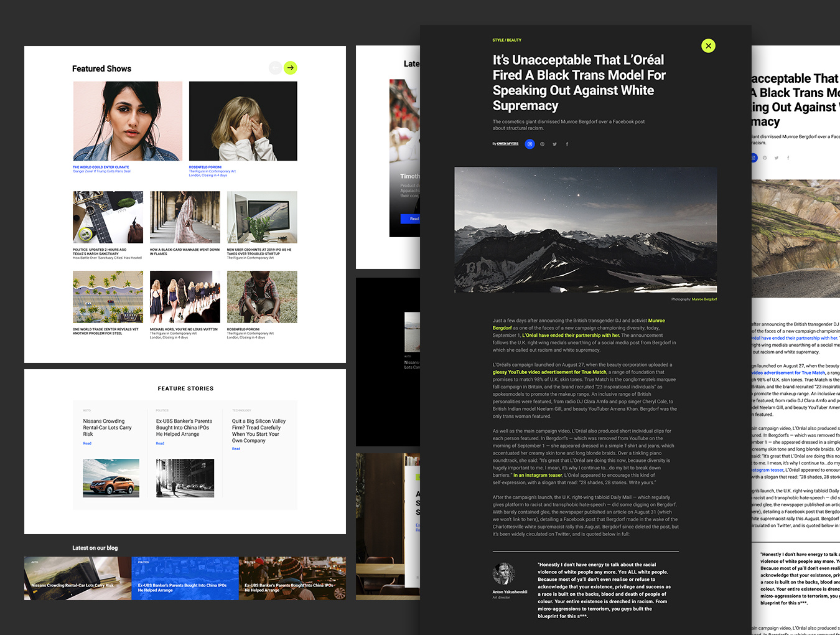Go to next Featured Shows with green arrow
This screenshot has width=840, height=635.
(291, 68)
